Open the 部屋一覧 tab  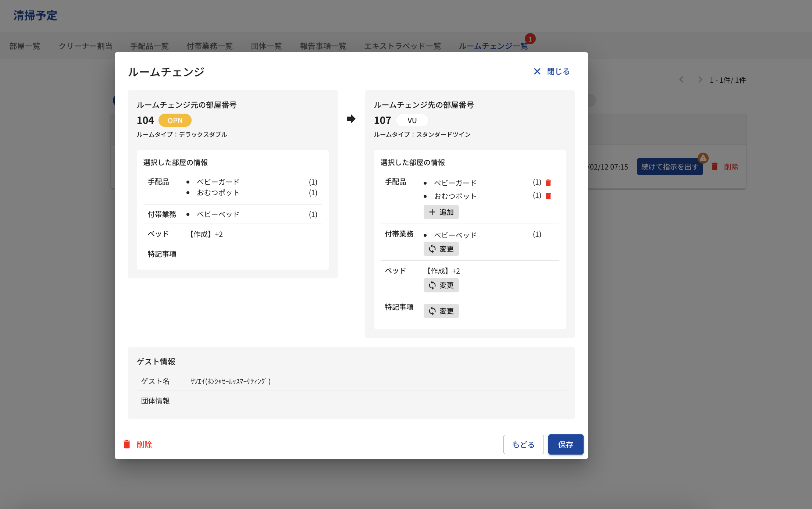point(25,46)
